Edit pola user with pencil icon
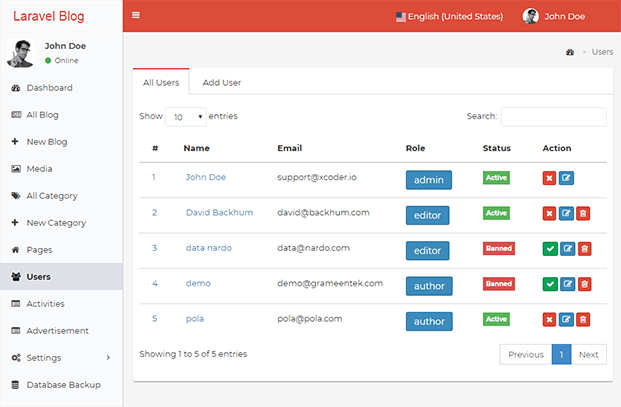The height and width of the screenshot is (407, 621). [566, 320]
